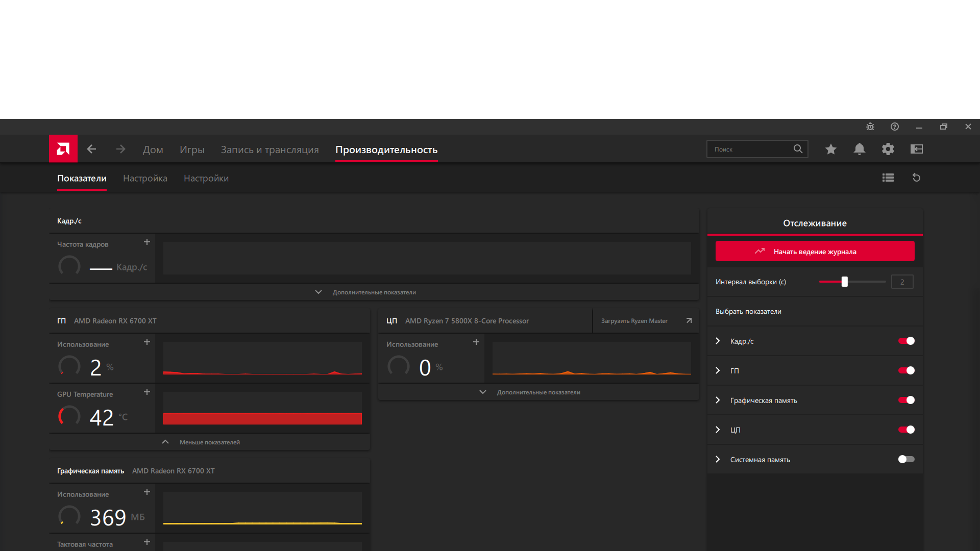
Task: Click the list view icon
Action: click(888, 178)
